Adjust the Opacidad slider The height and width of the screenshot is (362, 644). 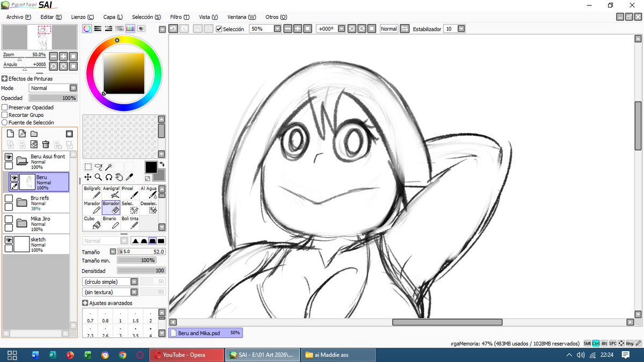pyautogui.click(x=53, y=98)
